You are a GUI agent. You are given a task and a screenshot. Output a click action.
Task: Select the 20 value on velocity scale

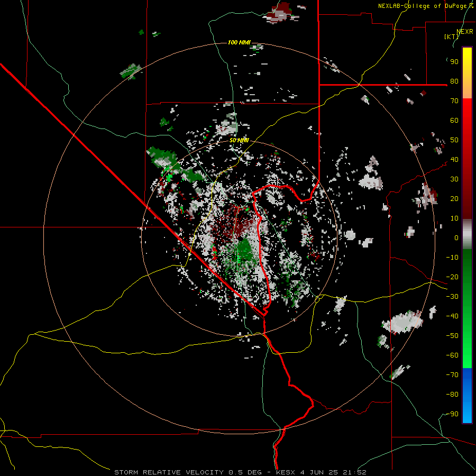point(454,199)
